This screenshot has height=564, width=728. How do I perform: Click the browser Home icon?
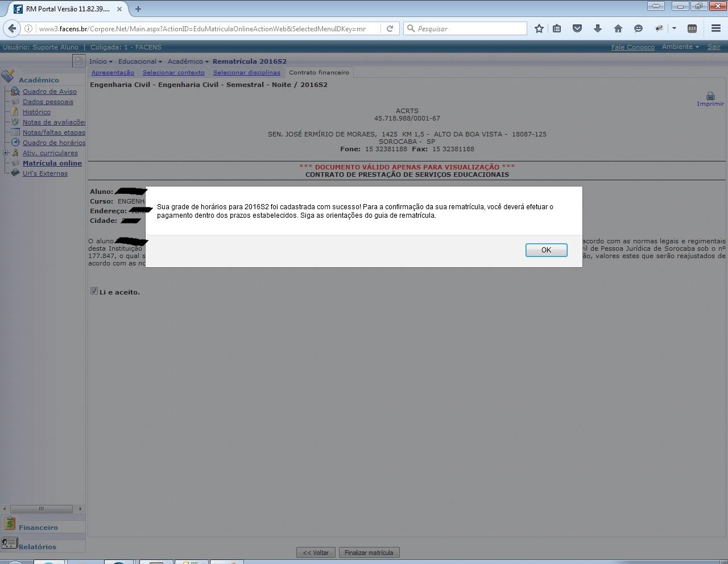[x=618, y=28]
